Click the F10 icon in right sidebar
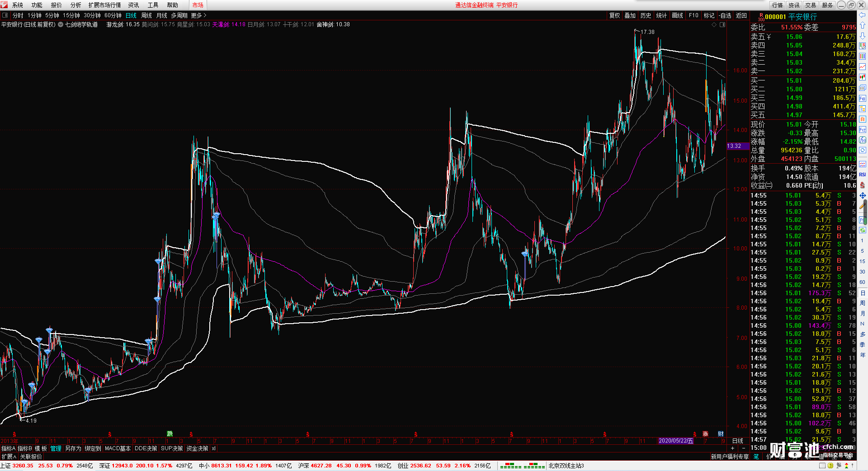Screen dimensions: 868x471 coord(862,98)
